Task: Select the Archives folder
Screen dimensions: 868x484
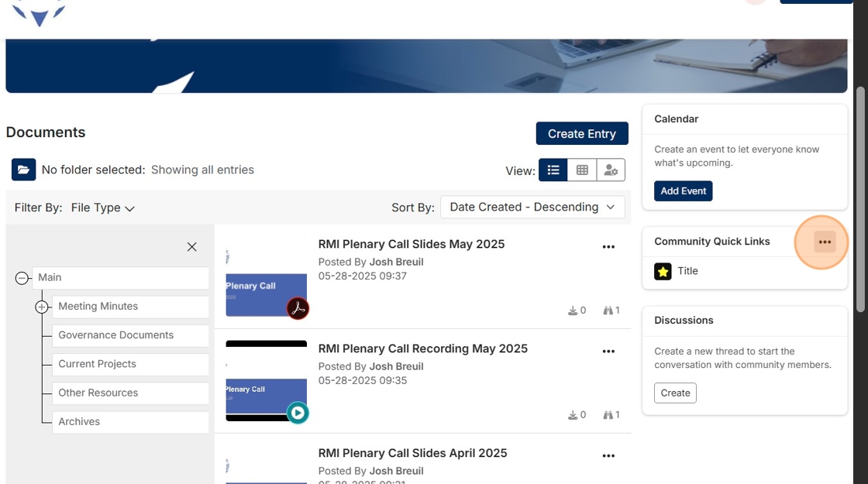Action: (x=130, y=421)
